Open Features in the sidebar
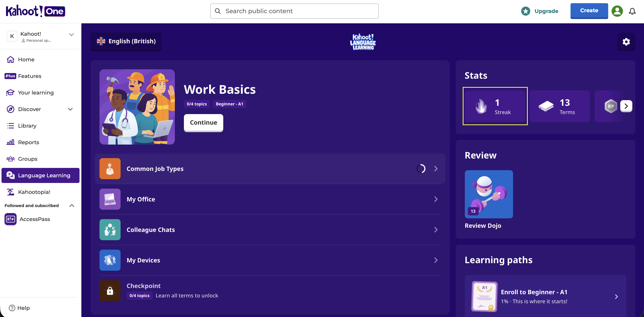Image resolution: width=644 pixels, height=317 pixels. point(41,76)
